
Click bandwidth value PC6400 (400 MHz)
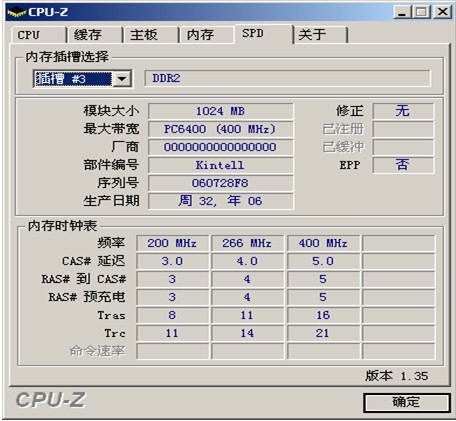[221, 129]
